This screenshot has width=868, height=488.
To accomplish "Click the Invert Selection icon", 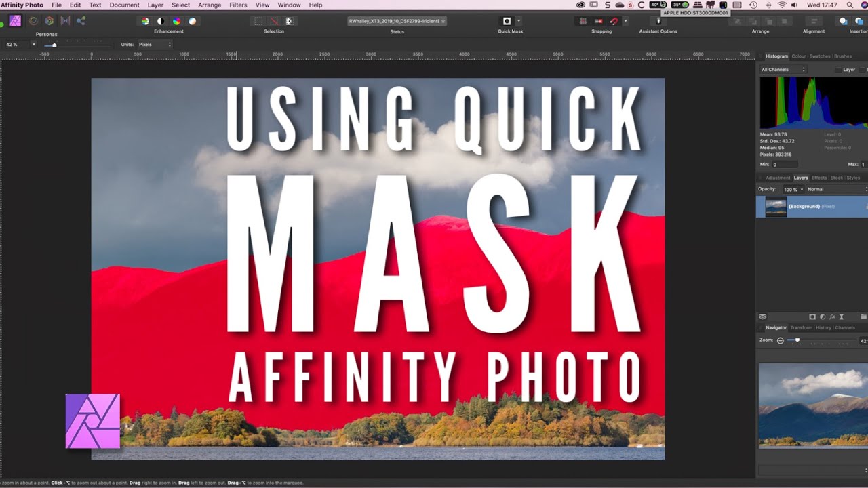I will tap(290, 21).
